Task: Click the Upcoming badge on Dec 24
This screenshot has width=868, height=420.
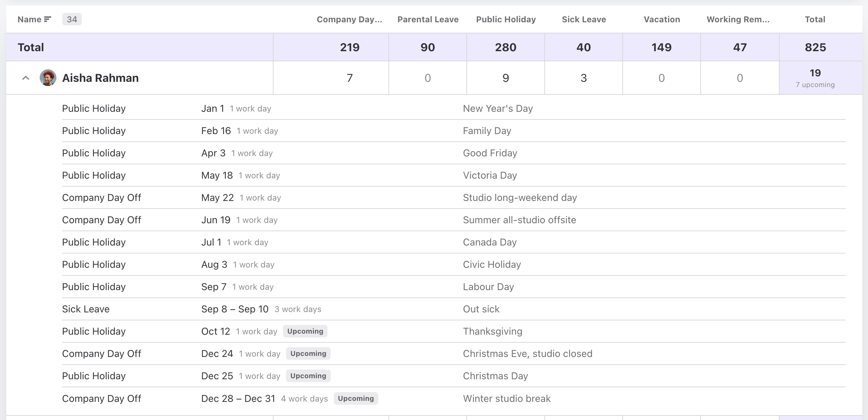Action: tap(308, 353)
